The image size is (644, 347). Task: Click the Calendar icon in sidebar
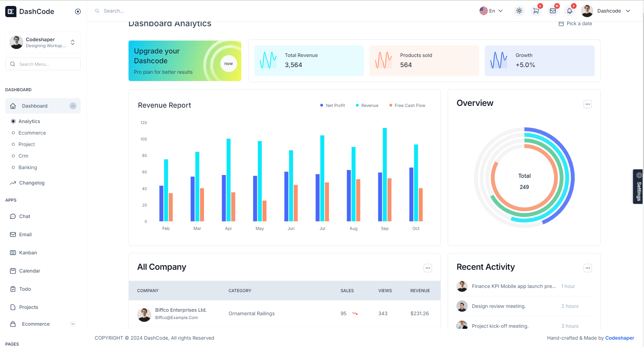coord(13,271)
